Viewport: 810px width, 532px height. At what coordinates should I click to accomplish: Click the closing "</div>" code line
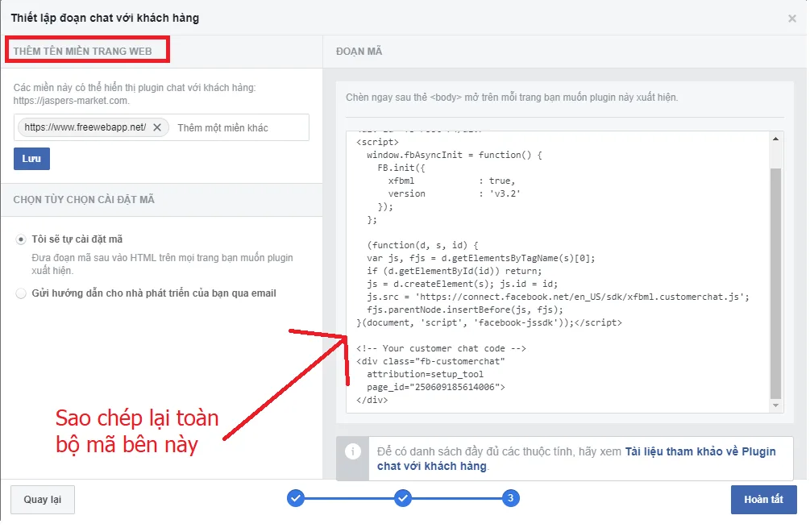tap(372, 401)
